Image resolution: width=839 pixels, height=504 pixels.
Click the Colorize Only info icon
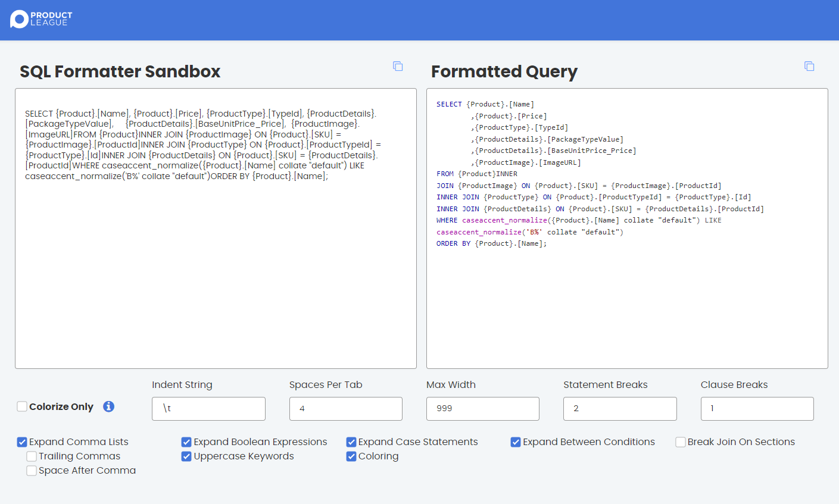(x=108, y=406)
